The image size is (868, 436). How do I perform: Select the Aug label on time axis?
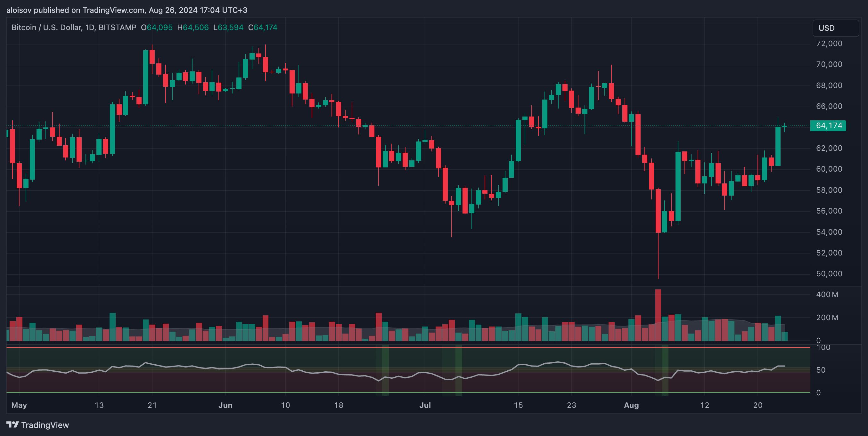(631, 405)
